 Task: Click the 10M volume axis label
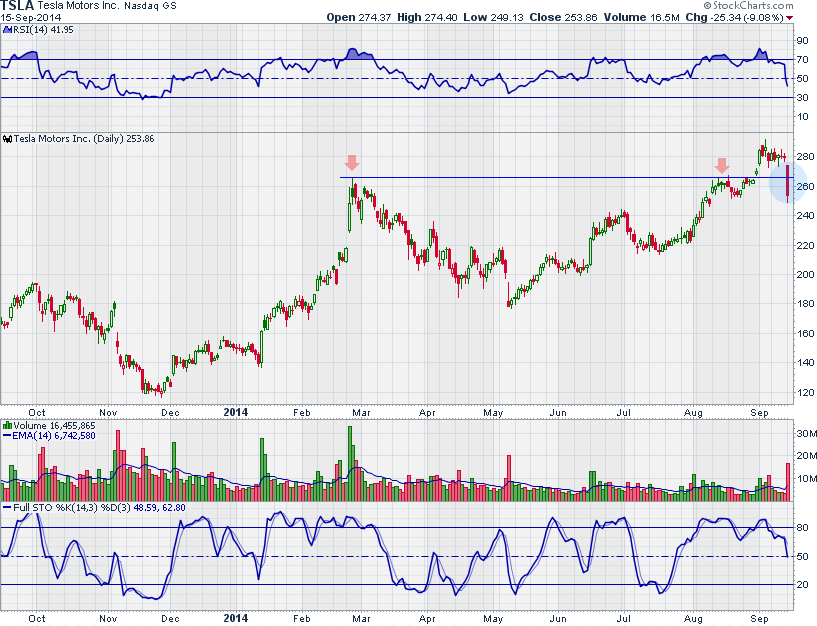(x=806, y=478)
